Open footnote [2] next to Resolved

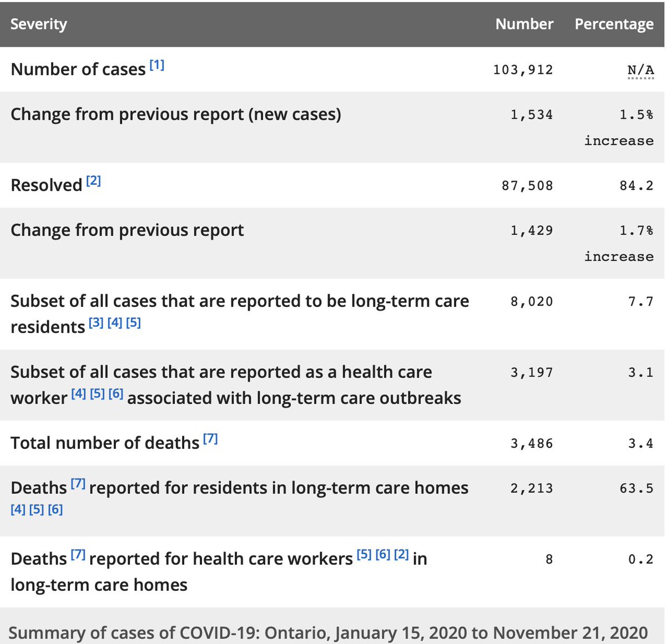(93, 181)
